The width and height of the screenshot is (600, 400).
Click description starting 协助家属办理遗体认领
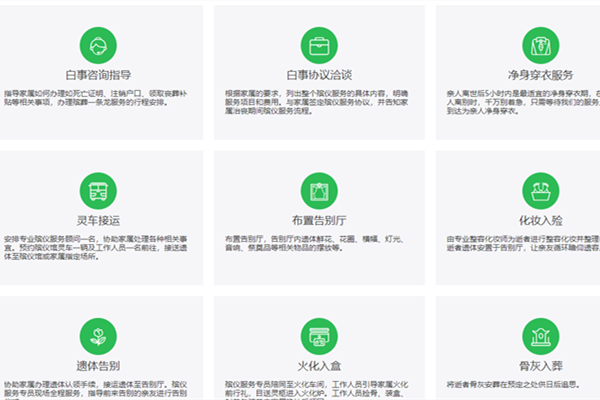96,390
